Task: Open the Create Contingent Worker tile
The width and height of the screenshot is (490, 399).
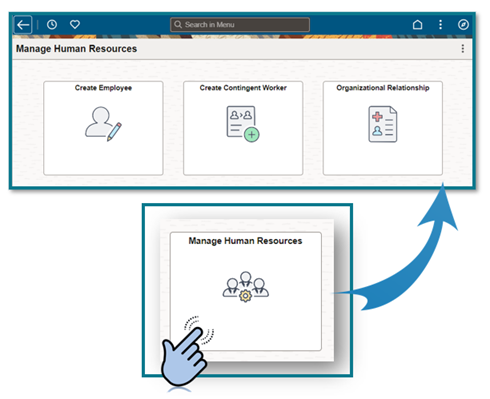Action: (x=243, y=128)
